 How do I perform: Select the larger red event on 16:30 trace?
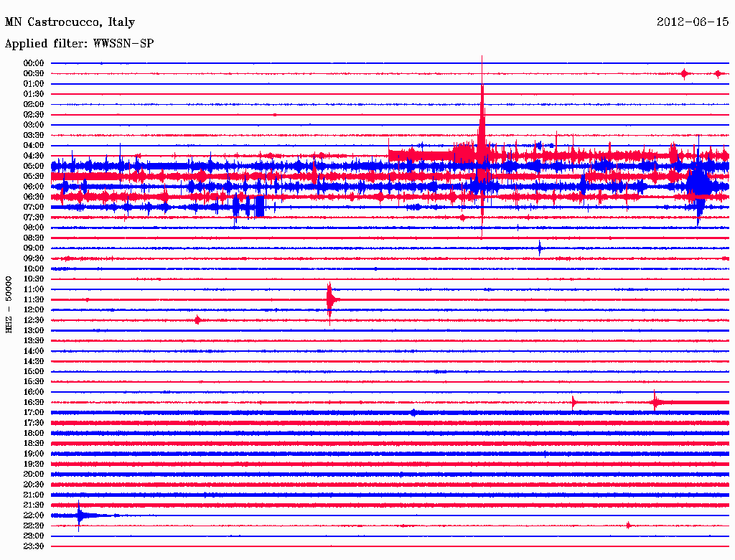tap(655, 402)
